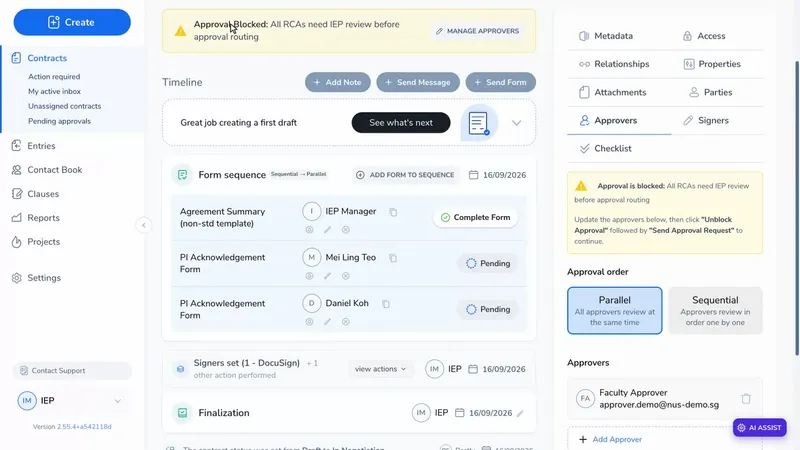Open the AI Assist button
Screen dimensions: 800x450
click(x=760, y=428)
